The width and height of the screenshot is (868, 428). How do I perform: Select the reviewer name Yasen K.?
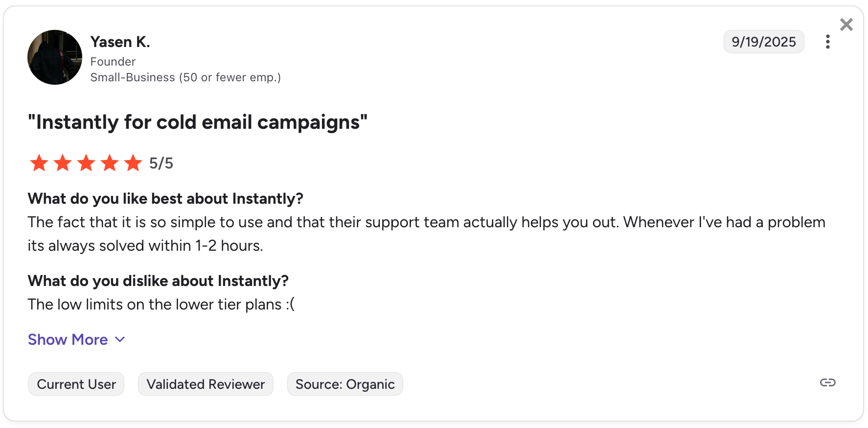click(120, 42)
